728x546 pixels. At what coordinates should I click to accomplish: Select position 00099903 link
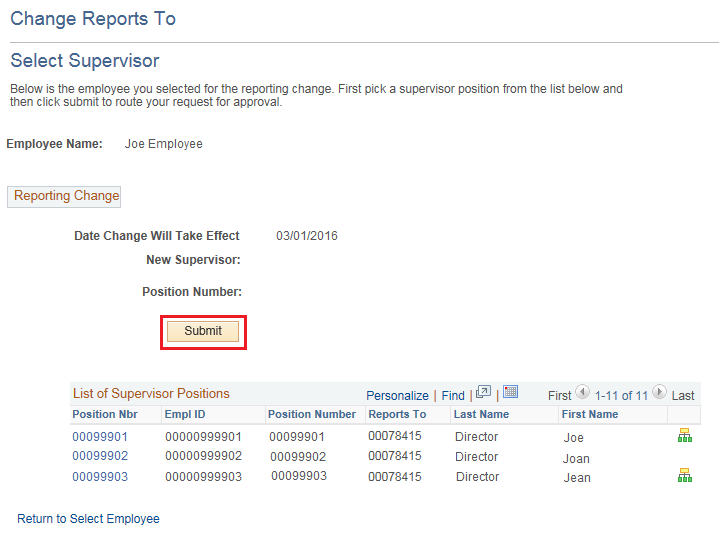click(100, 477)
